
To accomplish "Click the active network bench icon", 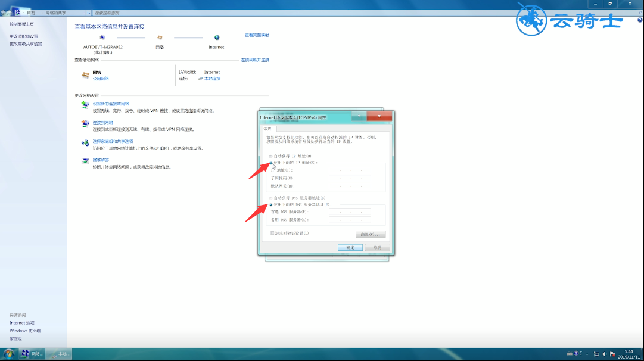I will coord(85,74).
